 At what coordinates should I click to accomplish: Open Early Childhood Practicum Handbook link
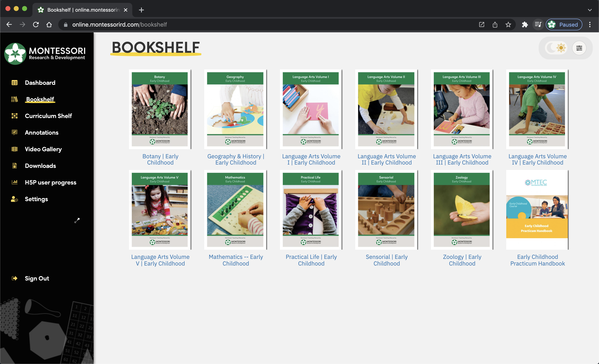[537, 260]
